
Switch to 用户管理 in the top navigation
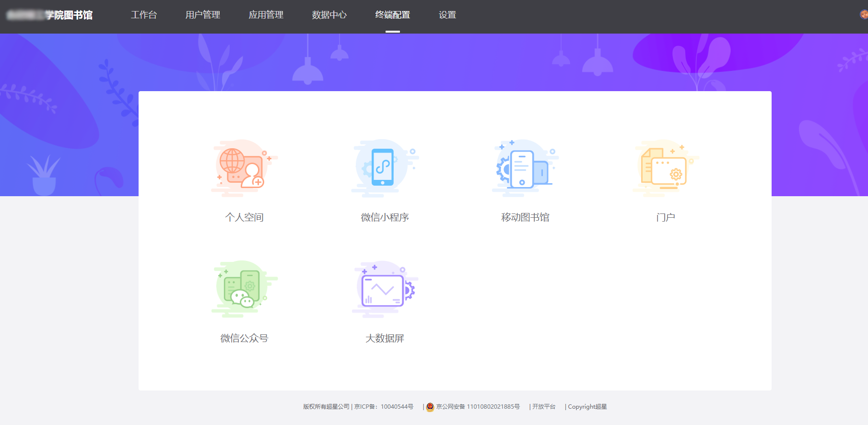203,15
